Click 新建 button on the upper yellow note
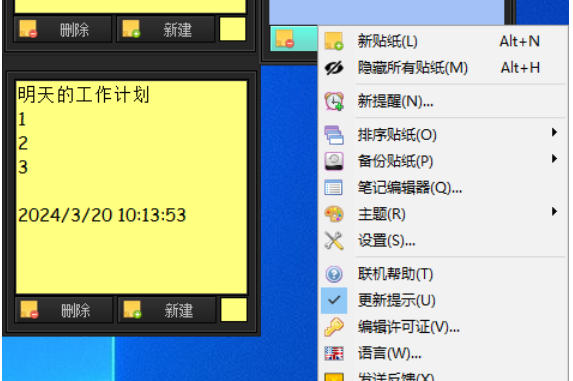 point(166,29)
